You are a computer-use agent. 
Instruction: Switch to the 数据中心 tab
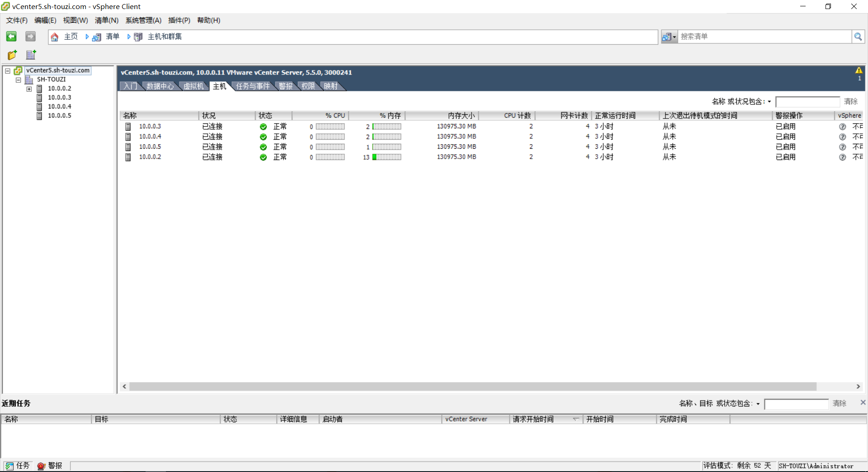pyautogui.click(x=160, y=86)
